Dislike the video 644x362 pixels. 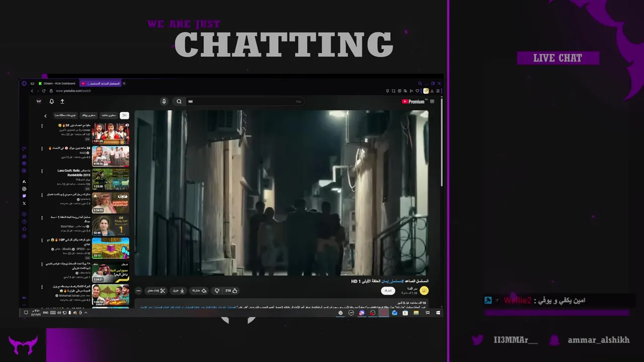pyautogui.click(x=217, y=291)
